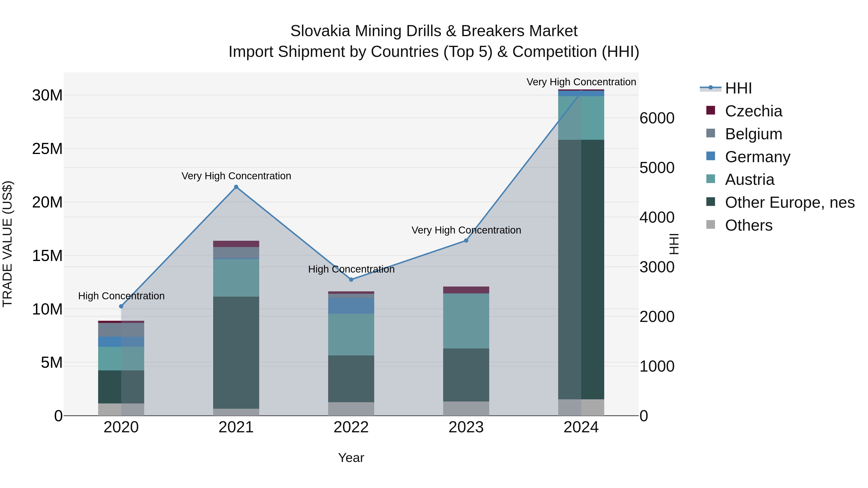The image size is (868, 488).
Task: Click the vertical HHI right axis title
Action: click(674, 244)
